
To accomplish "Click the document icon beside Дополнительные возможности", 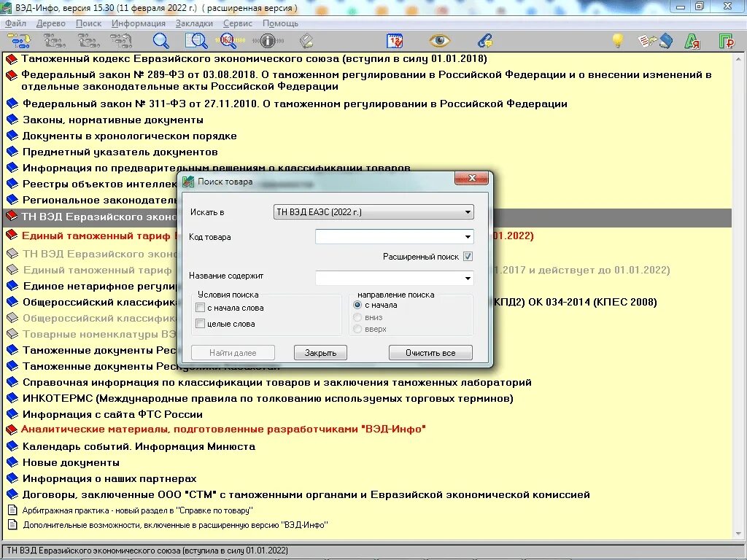I will [x=13, y=525].
